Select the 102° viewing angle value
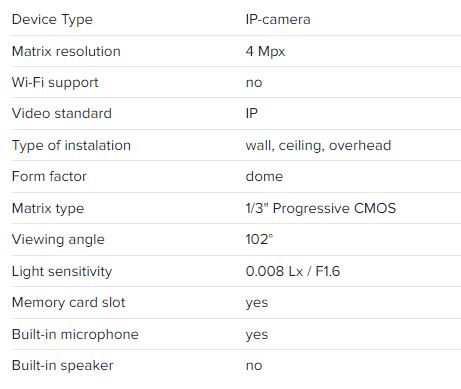 [259, 239]
